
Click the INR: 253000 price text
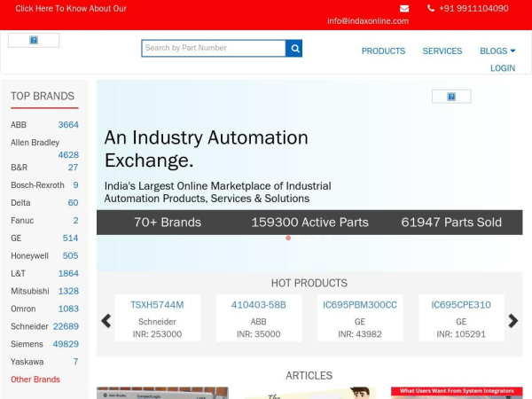click(158, 334)
